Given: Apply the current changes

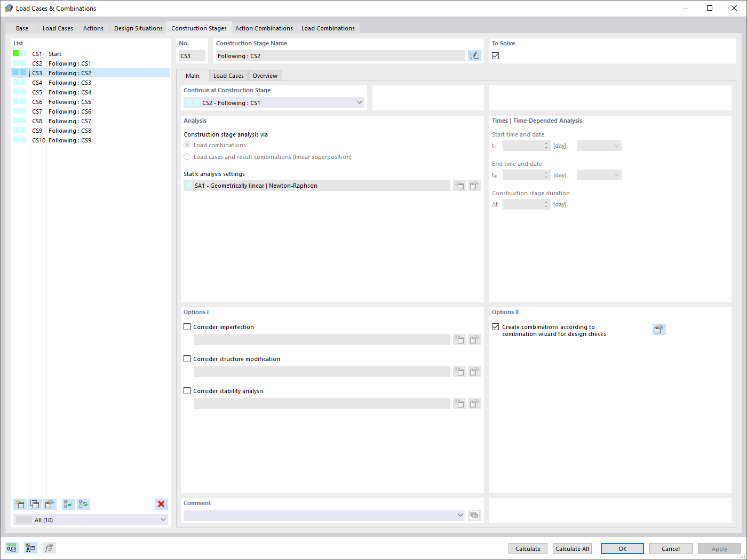Looking at the screenshot, I should (x=719, y=548).
